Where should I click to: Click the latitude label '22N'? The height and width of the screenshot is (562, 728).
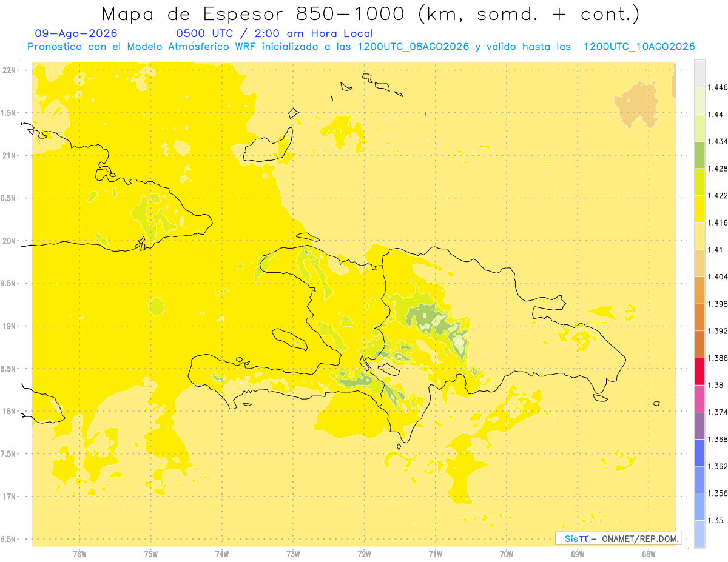click(10, 70)
